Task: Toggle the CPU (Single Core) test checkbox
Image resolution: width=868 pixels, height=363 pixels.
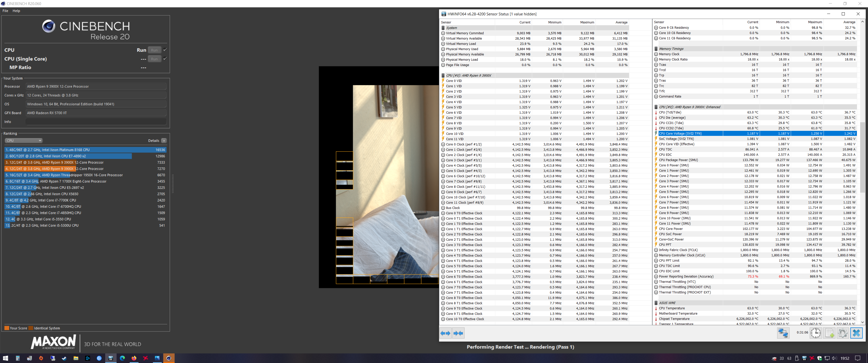Action: [x=165, y=58]
